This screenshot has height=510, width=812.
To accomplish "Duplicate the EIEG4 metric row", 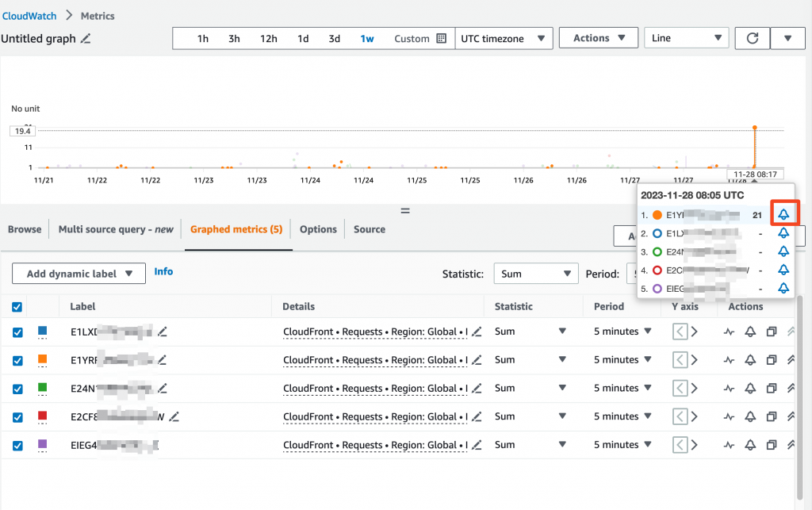I will tap(772, 445).
